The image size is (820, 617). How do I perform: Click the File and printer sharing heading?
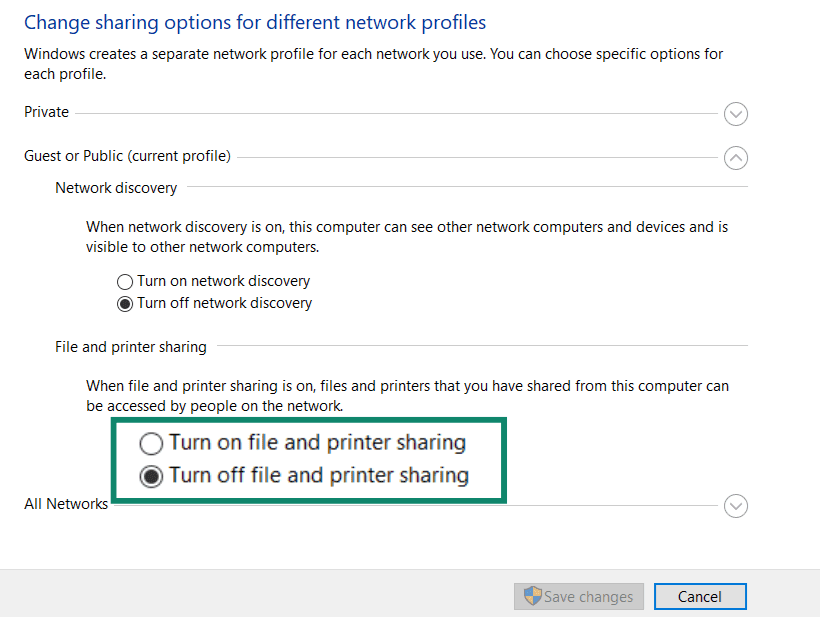pyautogui.click(x=130, y=346)
